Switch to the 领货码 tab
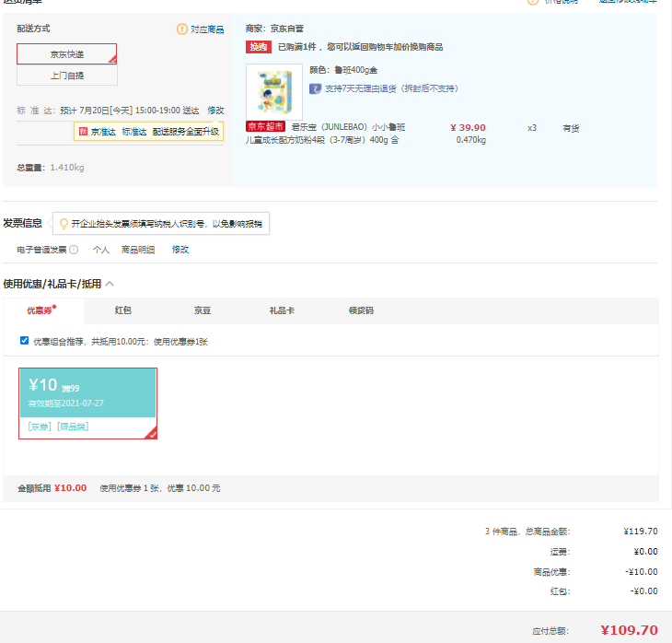Screen dimensions: 672x643 click(361, 310)
